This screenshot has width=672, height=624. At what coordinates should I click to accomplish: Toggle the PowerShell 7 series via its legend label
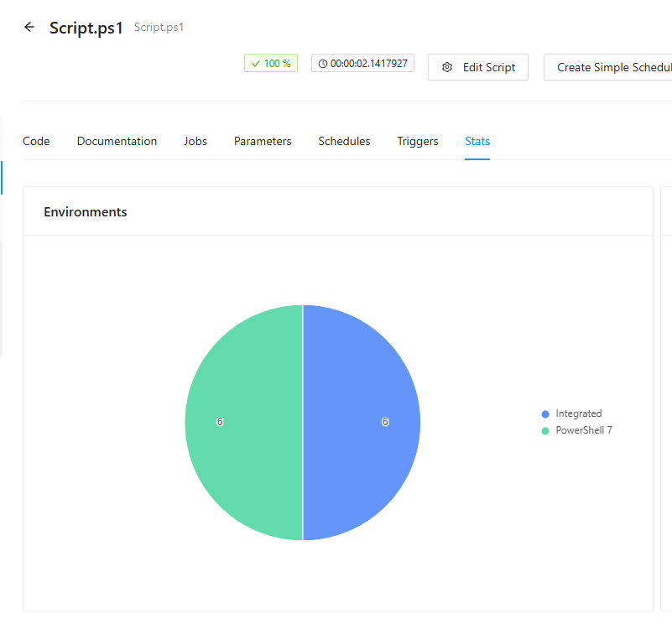click(x=583, y=430)
